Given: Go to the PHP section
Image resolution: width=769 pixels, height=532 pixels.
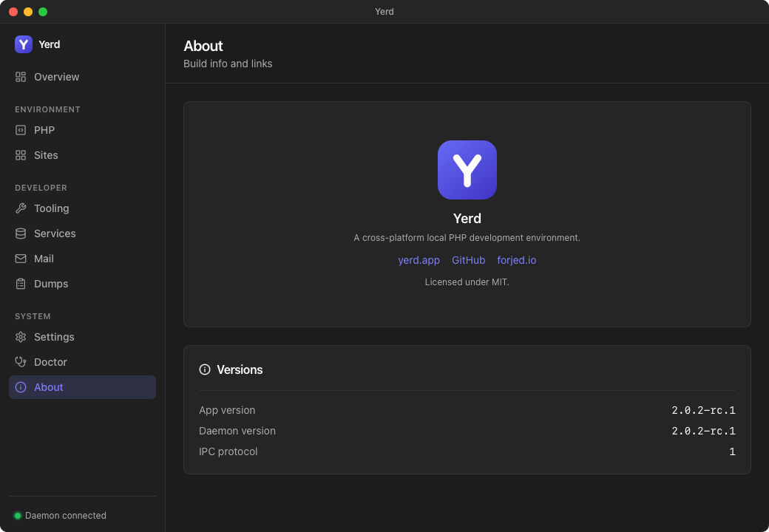Looking at the screenshot, I should click(82, 130).
